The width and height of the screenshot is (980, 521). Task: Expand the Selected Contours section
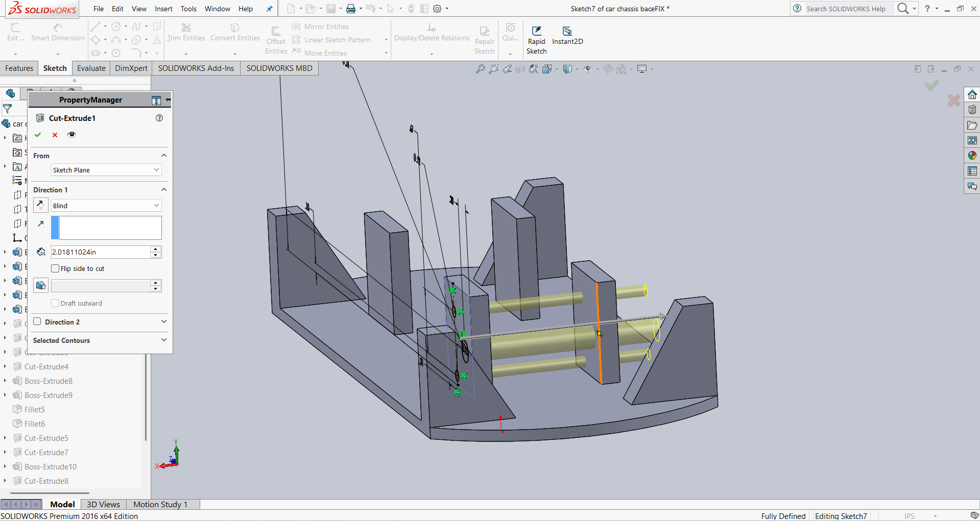pyautogui.click(x=164, y=340)
